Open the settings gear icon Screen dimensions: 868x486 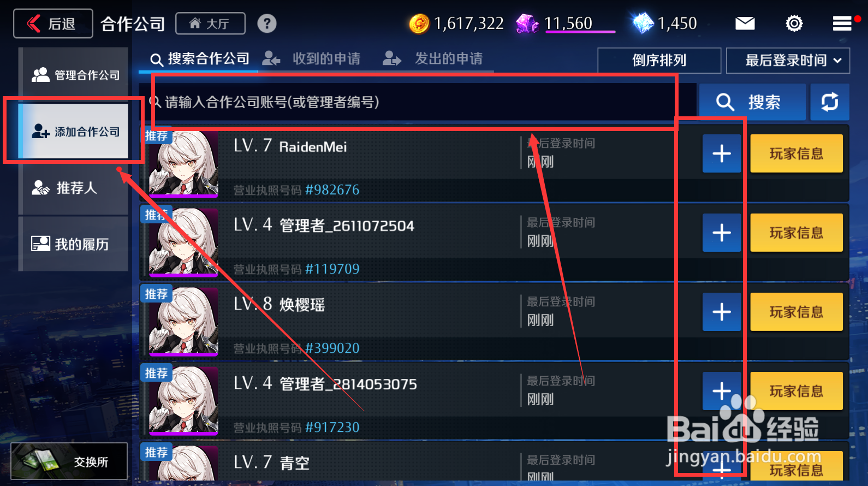794,23
